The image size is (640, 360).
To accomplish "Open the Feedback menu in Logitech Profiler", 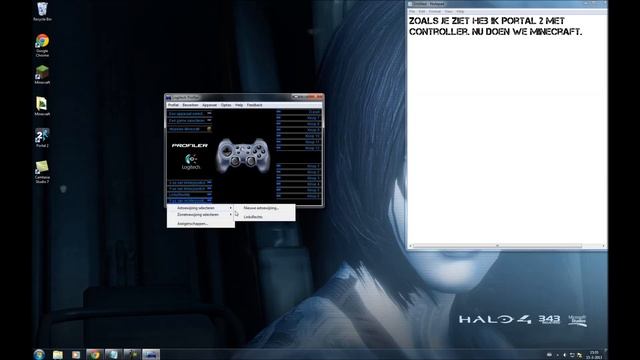I will click(254, 105).
